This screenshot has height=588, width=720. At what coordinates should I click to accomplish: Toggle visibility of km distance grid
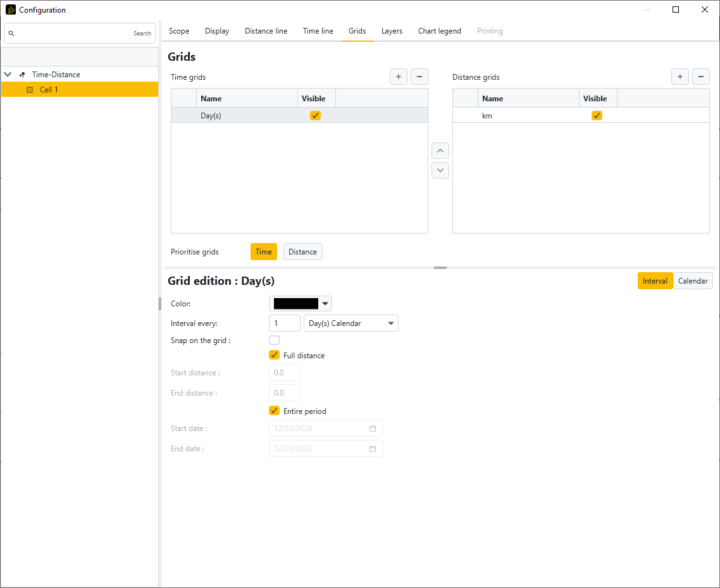click(x=597, y=116)
